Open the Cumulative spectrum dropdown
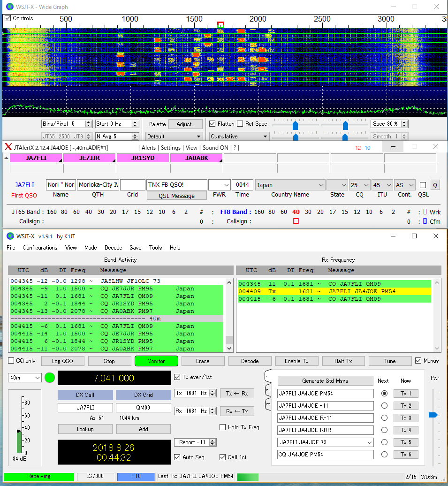This screenshot has width=448, height=486. click(x=239, y=137)
